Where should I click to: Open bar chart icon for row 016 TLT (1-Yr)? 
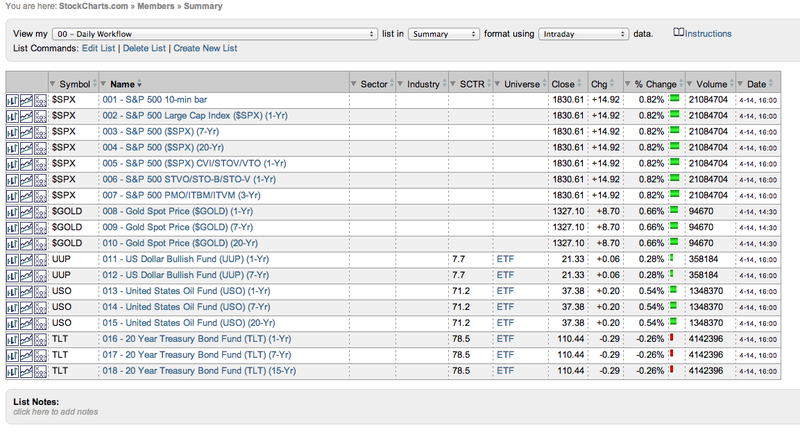pos(12,340)
